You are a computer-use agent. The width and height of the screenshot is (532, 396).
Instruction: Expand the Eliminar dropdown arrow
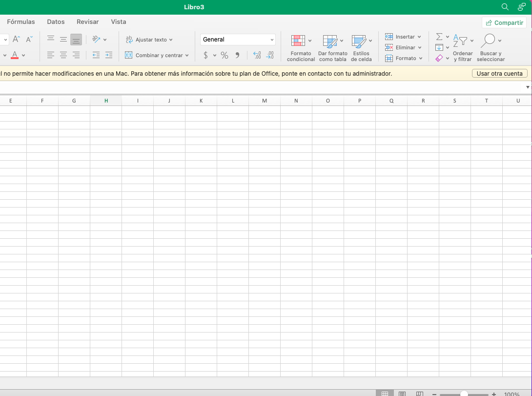coord(420,47)
